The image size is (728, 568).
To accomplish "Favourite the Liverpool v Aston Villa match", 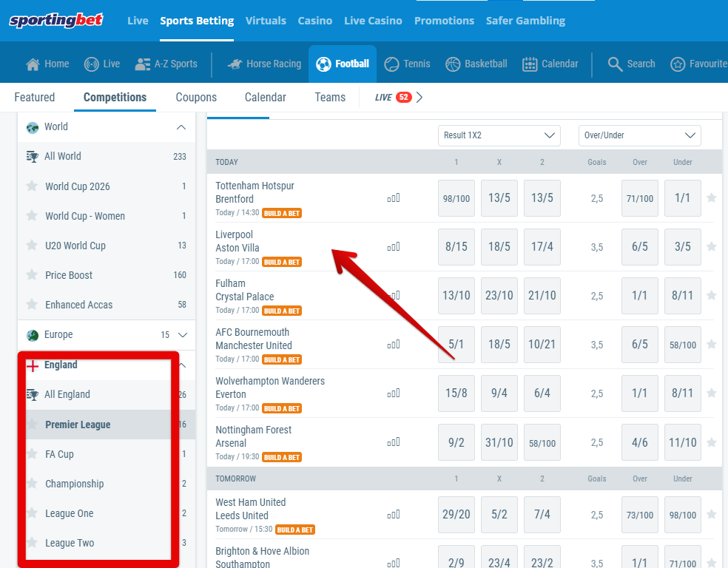I will coord(711,247).
